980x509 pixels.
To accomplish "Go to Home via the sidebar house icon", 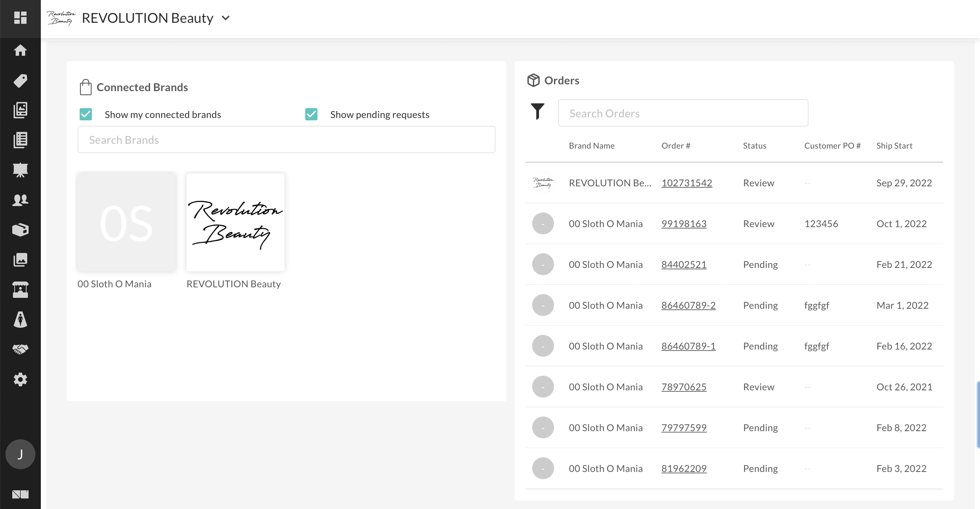I will tap(20, 50).
